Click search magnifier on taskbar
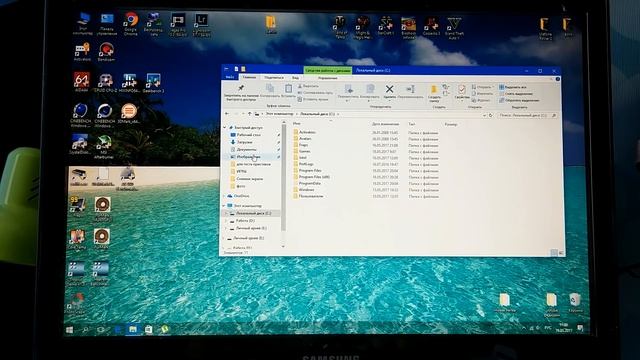The height and width of the screenshot is (360, 640). tap(85, 329)
